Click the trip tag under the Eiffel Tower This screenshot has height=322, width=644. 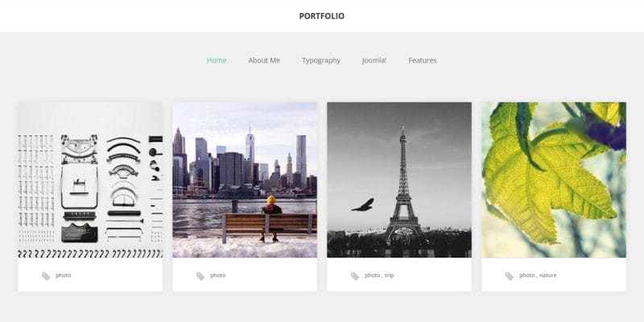coord(390,275)
